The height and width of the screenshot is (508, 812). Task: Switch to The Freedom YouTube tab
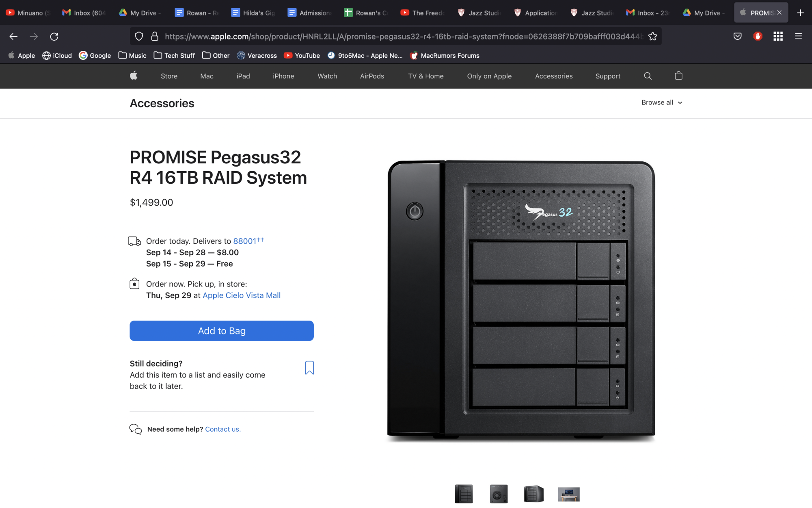pyautogui.click(x=423, y=13)
